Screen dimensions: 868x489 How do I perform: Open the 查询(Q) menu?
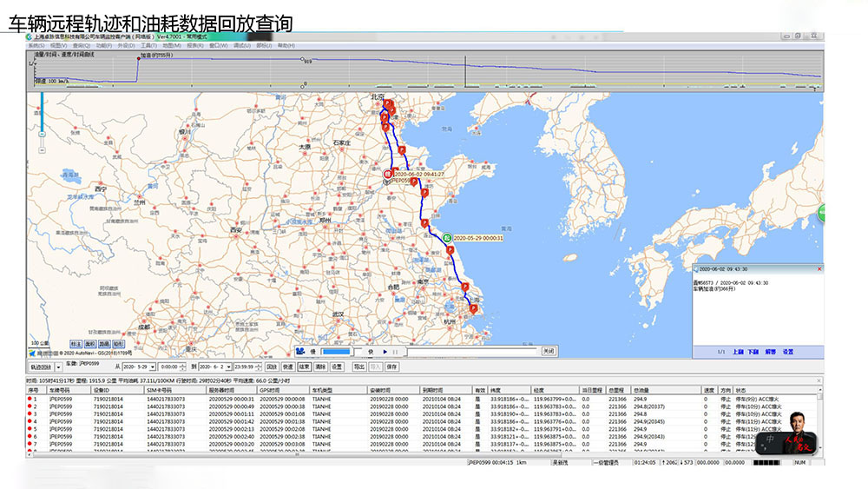pos(81,45)
